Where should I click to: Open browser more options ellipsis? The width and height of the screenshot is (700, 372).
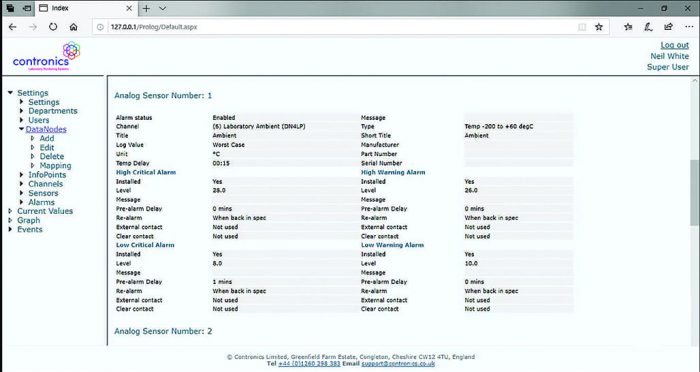[689, 27]
